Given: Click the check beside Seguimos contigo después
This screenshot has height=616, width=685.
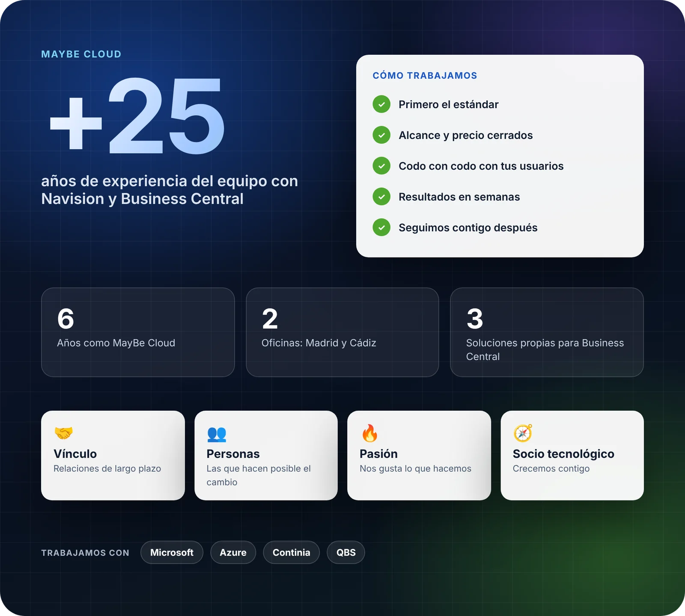Looking at the screenshot, I should click(x=381, y=228).
